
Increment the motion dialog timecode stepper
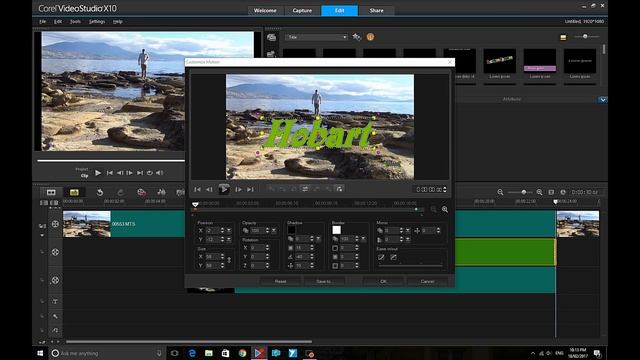[x=445, y=188]
